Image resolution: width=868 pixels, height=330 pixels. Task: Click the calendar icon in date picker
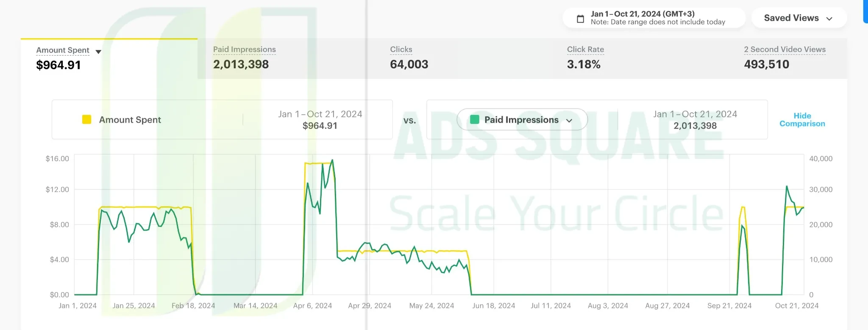coord(581,19)
